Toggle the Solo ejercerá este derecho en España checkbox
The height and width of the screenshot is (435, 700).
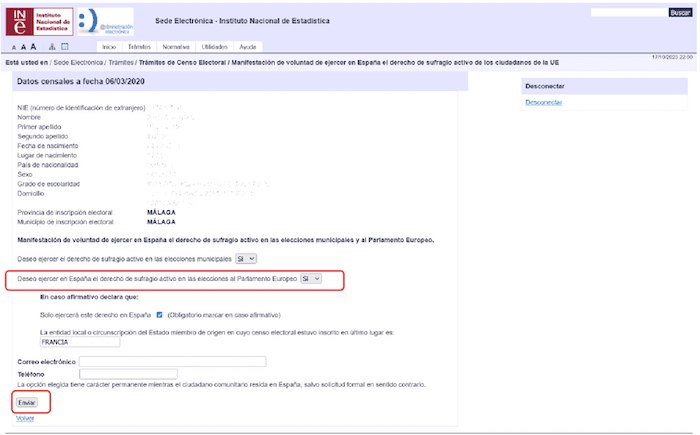(159, 315)
